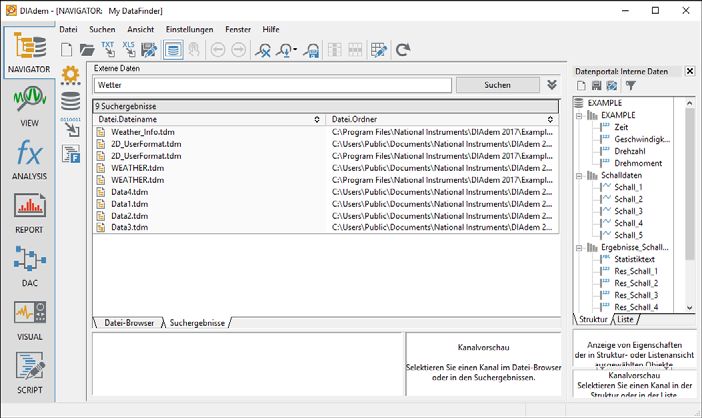
Task: Select the Drehzahl channel
Action: pos(629,151)
